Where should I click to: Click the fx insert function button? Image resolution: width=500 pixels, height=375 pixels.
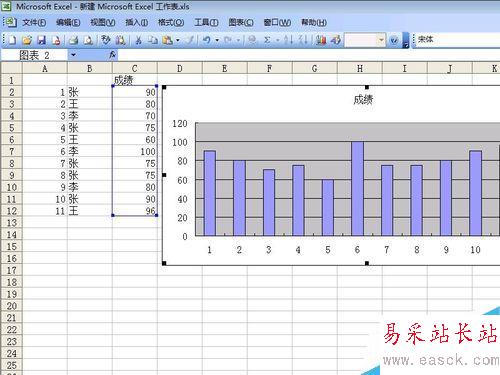point(112,55)
